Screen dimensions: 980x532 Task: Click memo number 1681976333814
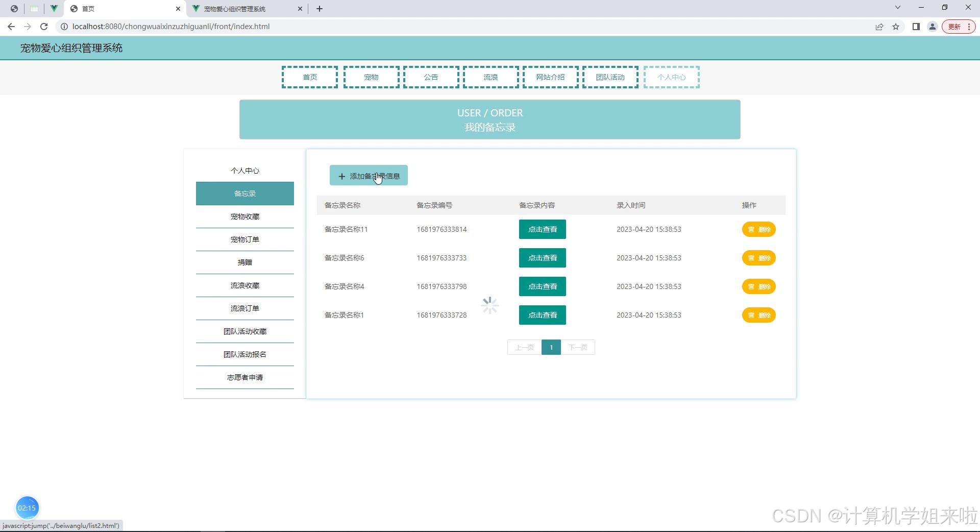click(442, 229)
